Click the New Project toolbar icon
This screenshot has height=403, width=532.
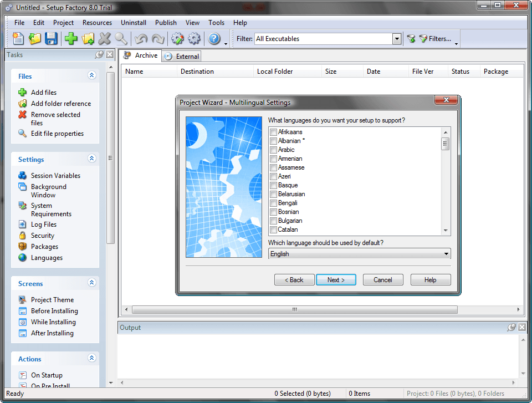18,39
